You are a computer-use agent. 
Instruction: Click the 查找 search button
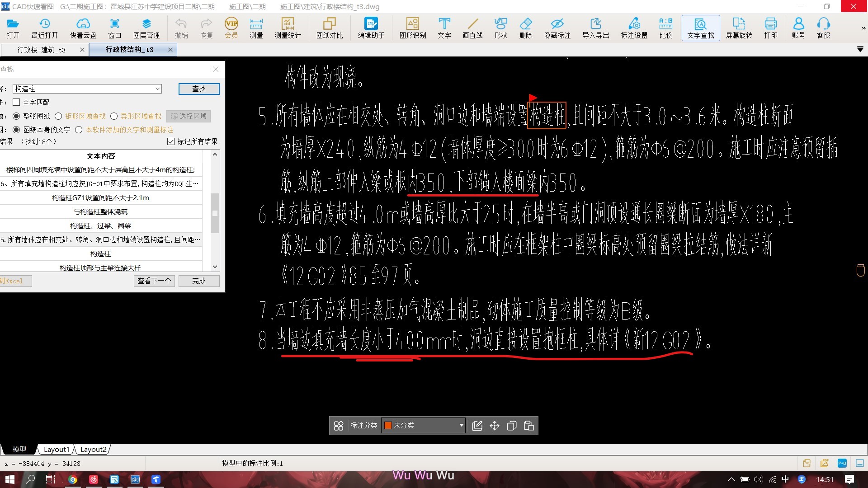click(x=199, y=89)
